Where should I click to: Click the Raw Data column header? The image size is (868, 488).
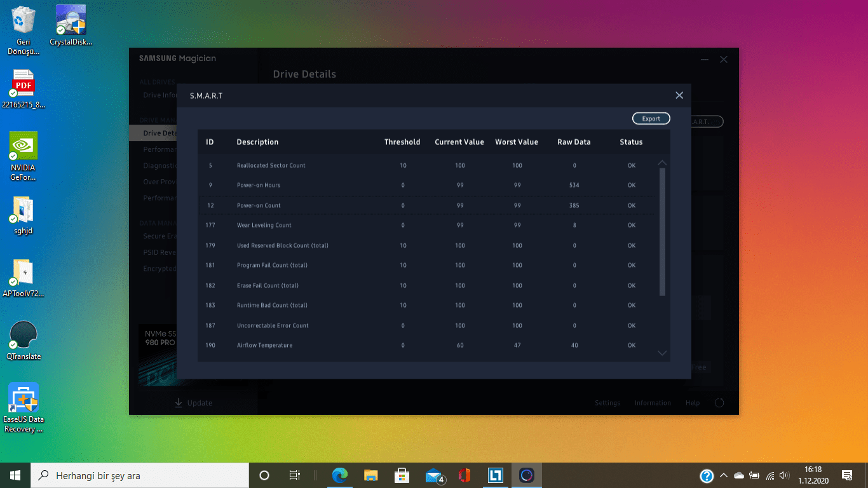pos(574,142)
